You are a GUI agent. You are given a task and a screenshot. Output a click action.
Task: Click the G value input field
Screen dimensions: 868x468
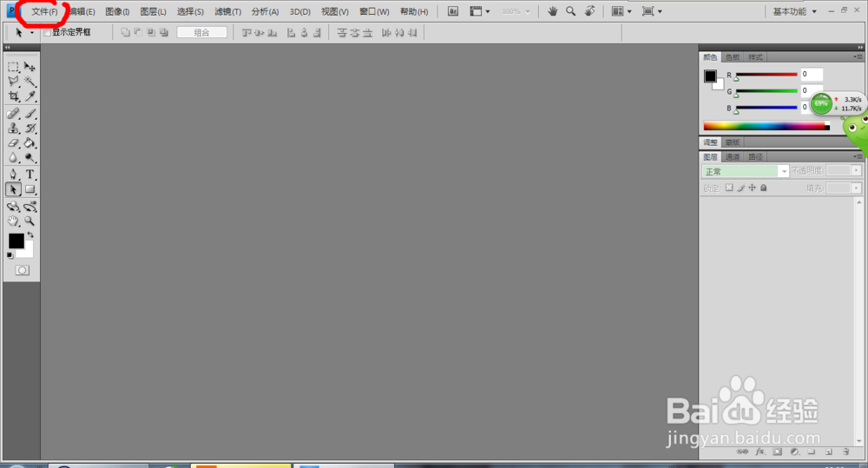point(812,91)
